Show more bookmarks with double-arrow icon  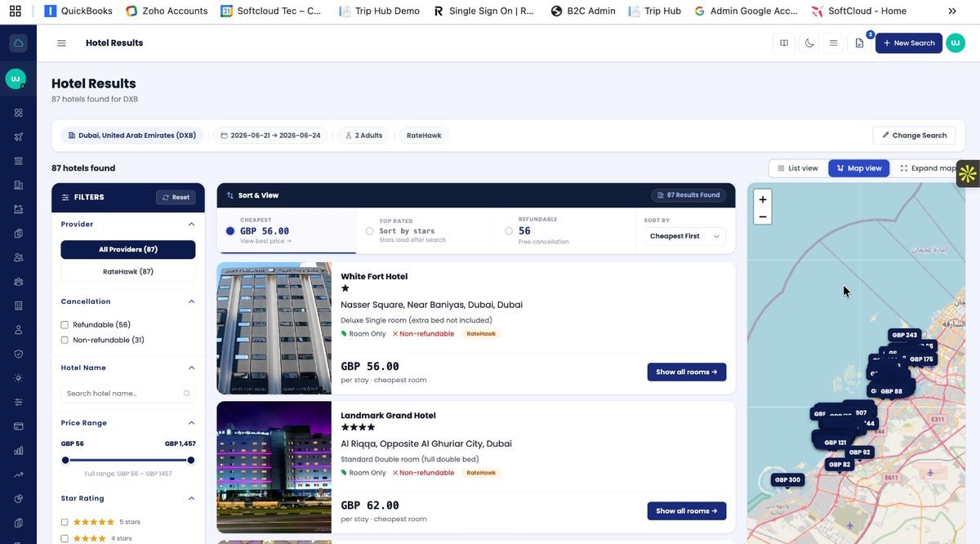tap(952, 11)
